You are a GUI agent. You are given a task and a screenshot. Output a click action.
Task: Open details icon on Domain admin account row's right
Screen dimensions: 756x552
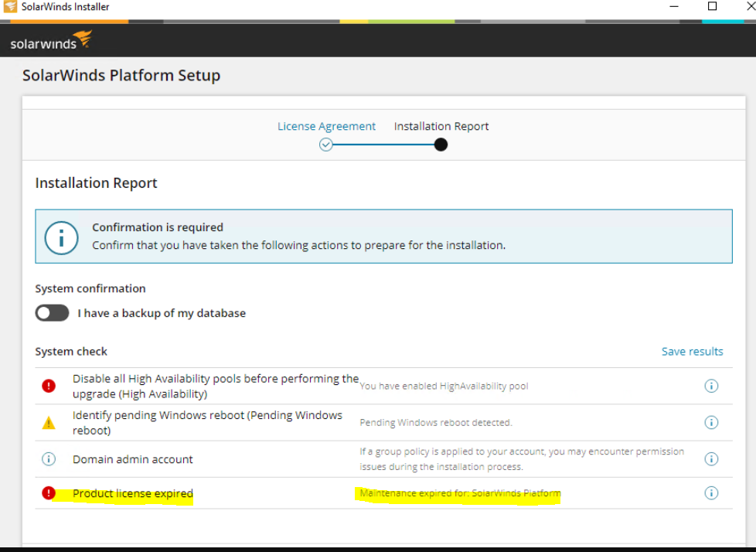(711, 458)
